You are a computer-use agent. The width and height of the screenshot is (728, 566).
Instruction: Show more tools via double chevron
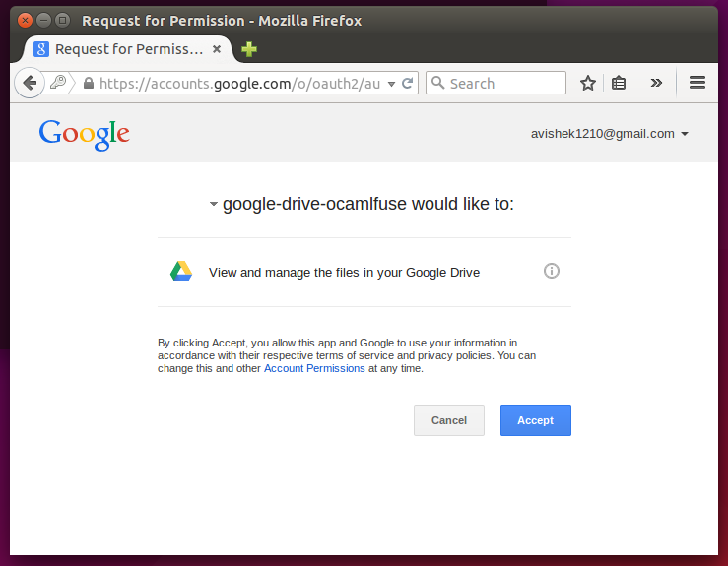656,83
